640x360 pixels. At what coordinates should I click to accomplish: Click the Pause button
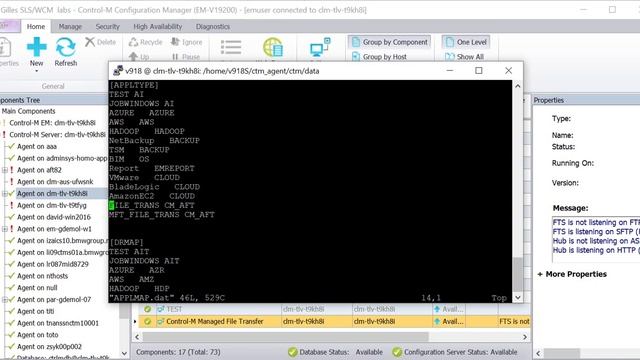(186, 56)
